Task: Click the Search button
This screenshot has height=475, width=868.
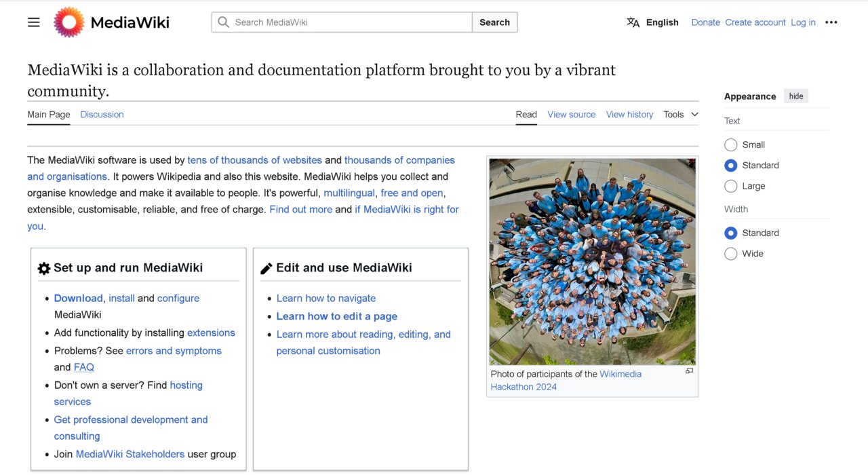Action: tap(494, 22)
